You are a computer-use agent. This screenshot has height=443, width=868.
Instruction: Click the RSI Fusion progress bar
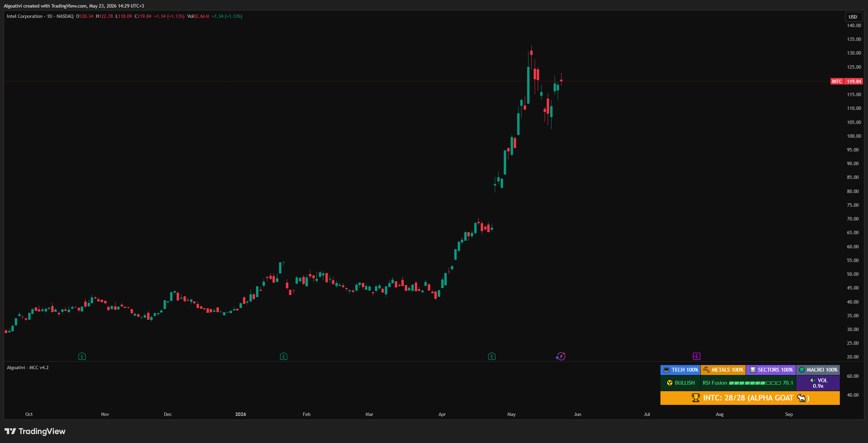point(755,383)
